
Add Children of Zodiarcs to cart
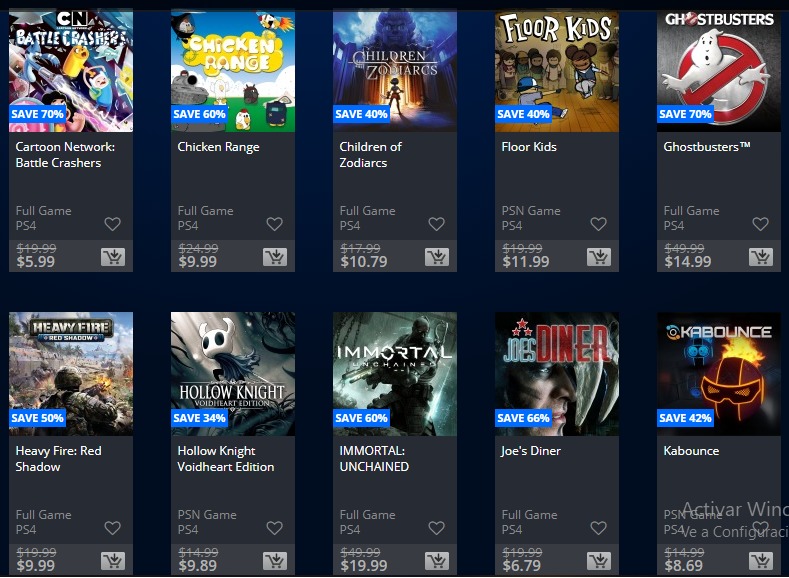coord(437,257)
